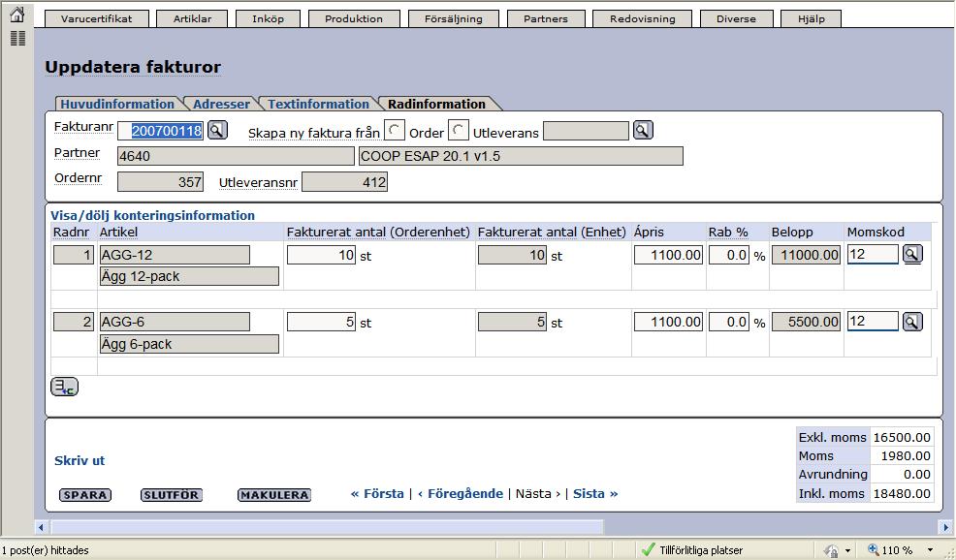Screen dimensions: 956x560
Task: Select the Radinformation tab
Action: point(436,104)
